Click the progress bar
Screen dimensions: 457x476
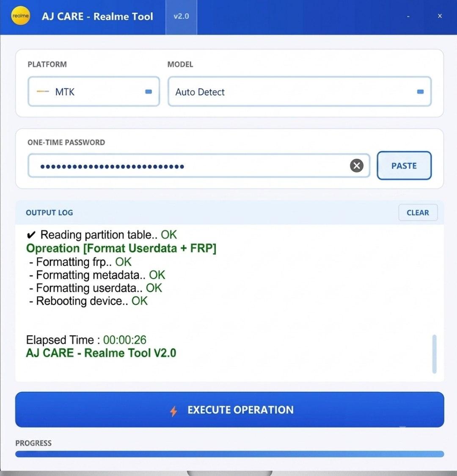230,454
